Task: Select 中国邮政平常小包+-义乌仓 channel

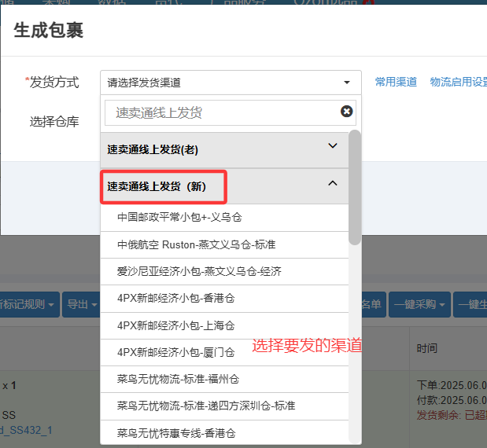Action: tap(224, 218)
